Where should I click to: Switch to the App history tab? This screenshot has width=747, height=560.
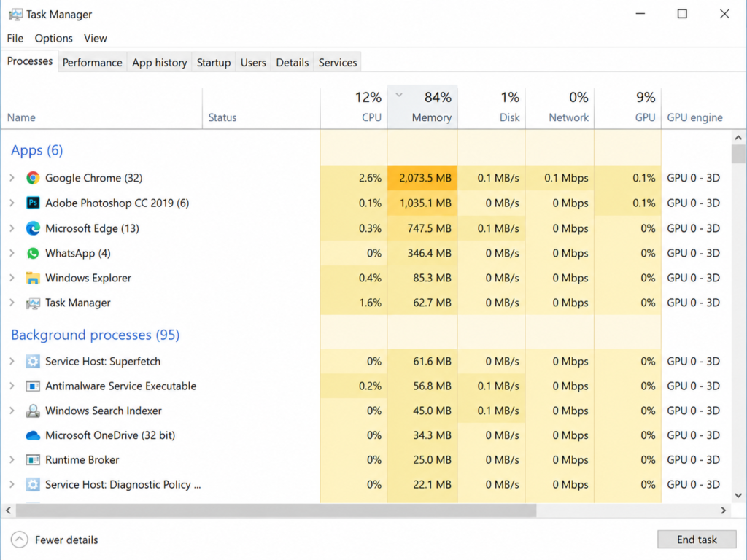pos(160,63)
